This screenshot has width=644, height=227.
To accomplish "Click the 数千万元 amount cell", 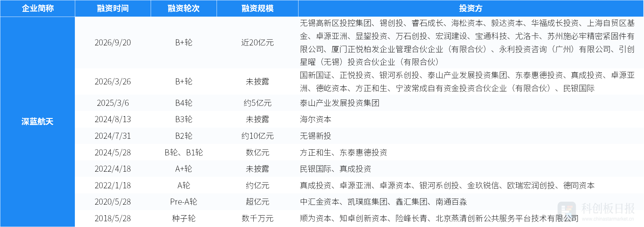I will 258,218.
